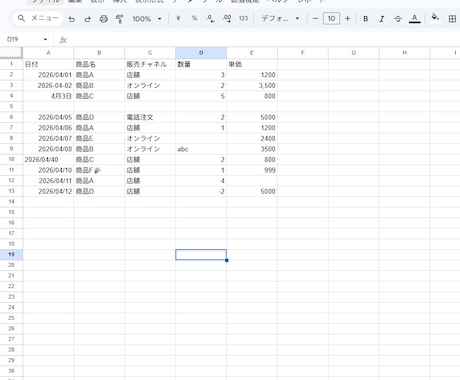Viewport: 460px width, 380px height.
Task: Select cell with date 2026/04/01
Action: [48, 75]
